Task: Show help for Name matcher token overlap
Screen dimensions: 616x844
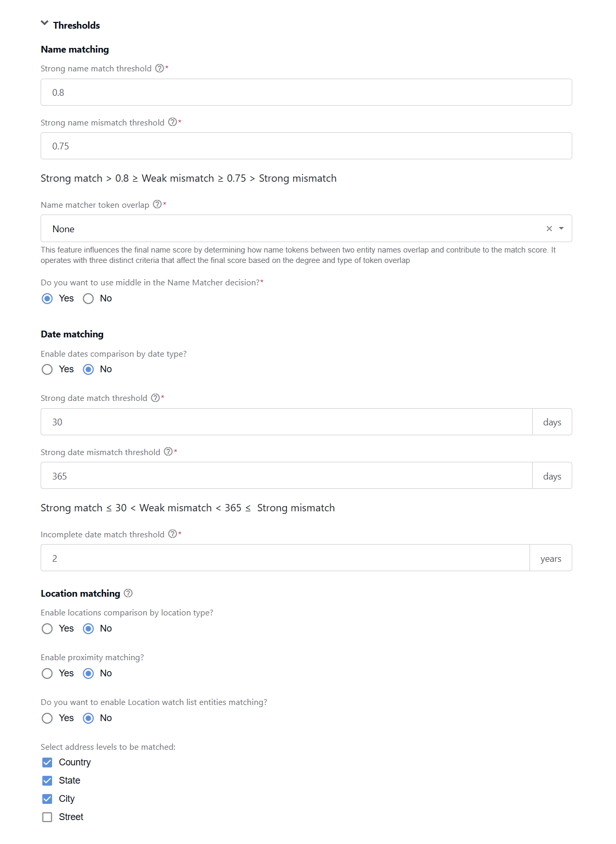Action: [x=157, y=204]
